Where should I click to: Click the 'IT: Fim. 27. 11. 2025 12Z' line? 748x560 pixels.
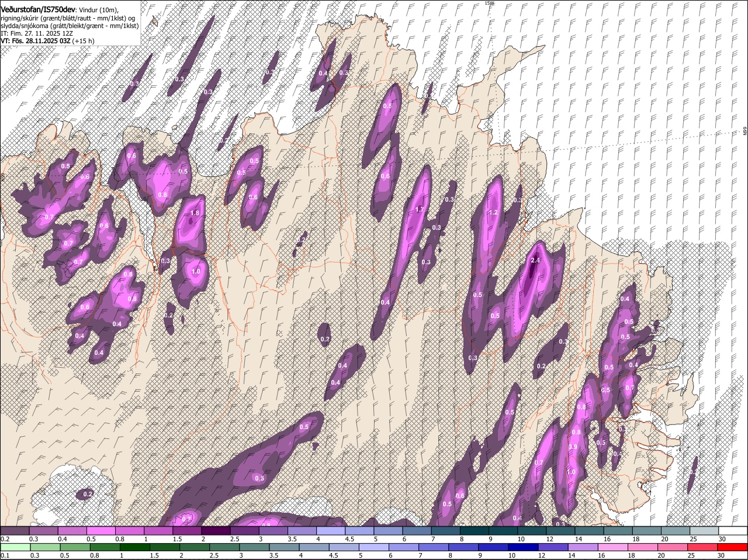[x=36, y=33]
